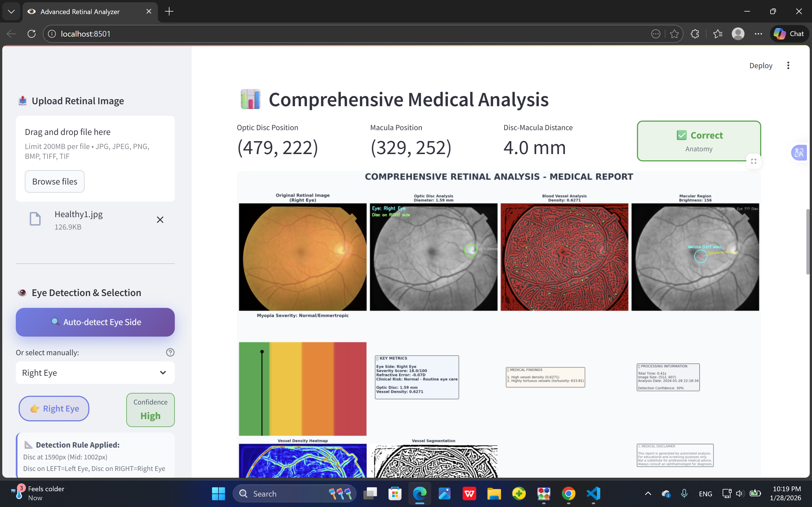Open the manual selection help tooltip icon

(x=170, y=352)
